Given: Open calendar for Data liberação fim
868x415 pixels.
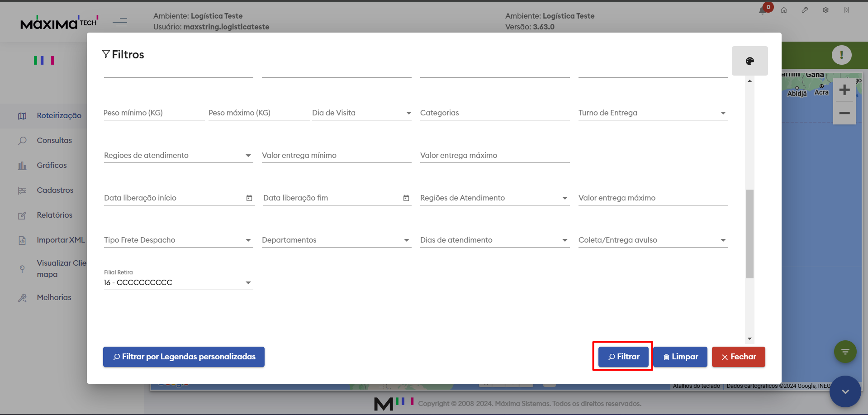Looking at the screenshot, I should point(406,198).
